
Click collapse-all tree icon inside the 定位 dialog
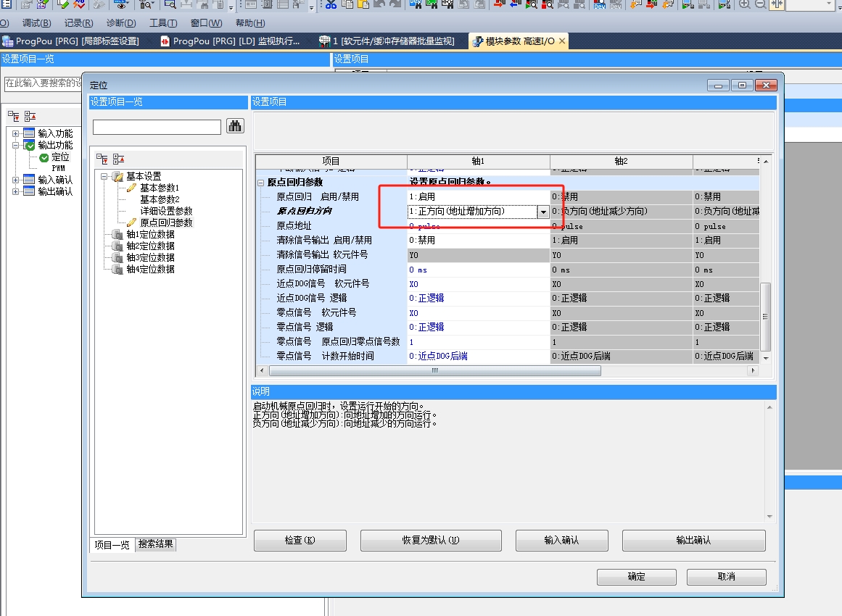[x=118, y=159]
